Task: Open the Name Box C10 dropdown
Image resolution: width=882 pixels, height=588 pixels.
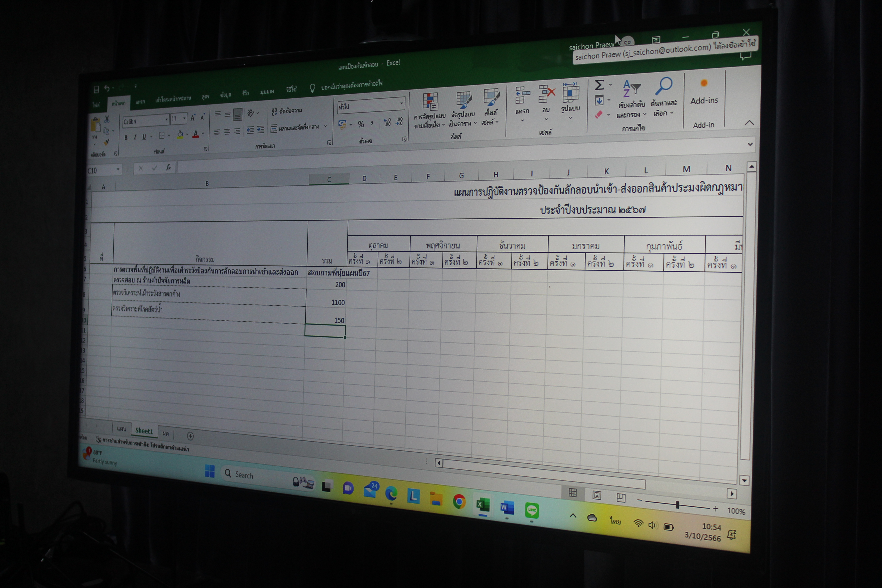Action: click(x=118, y=169)
